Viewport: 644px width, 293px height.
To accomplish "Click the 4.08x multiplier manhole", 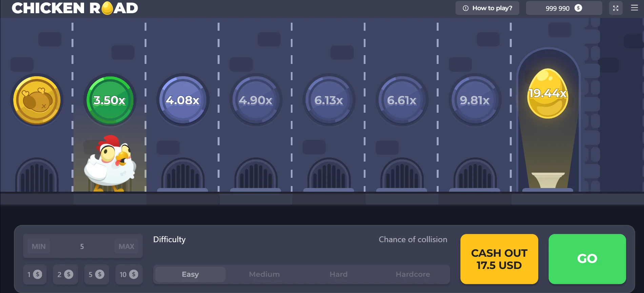I will pyautogui.click(x=183, y=100).
